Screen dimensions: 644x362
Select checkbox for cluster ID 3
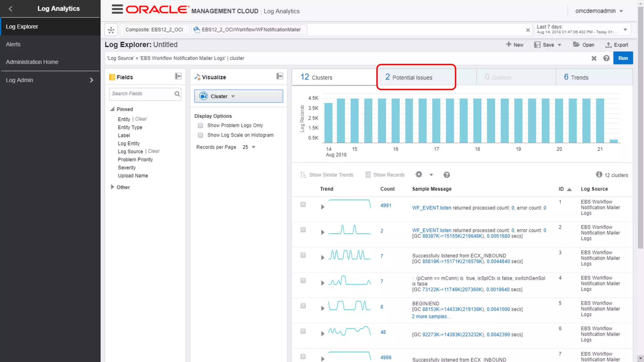coord(303,255)
